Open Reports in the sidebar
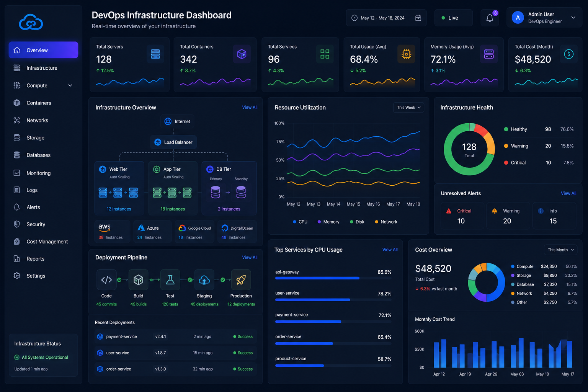Viewport: 588px width, 392px height. point(43,259)
